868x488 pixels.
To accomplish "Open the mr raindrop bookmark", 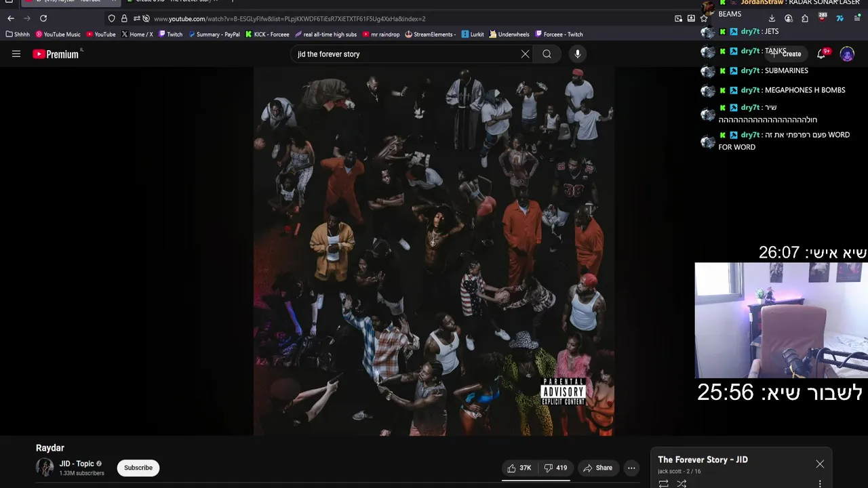I will tap(381, 34).
